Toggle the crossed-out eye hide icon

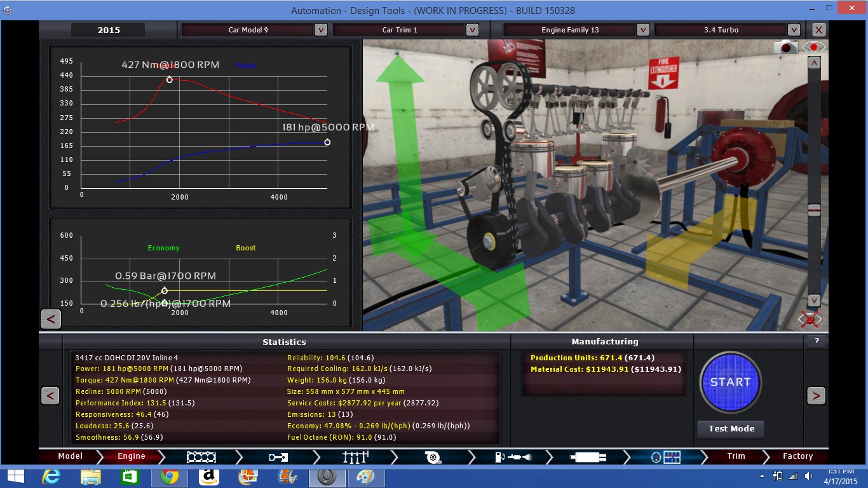[x=810, y=319]
